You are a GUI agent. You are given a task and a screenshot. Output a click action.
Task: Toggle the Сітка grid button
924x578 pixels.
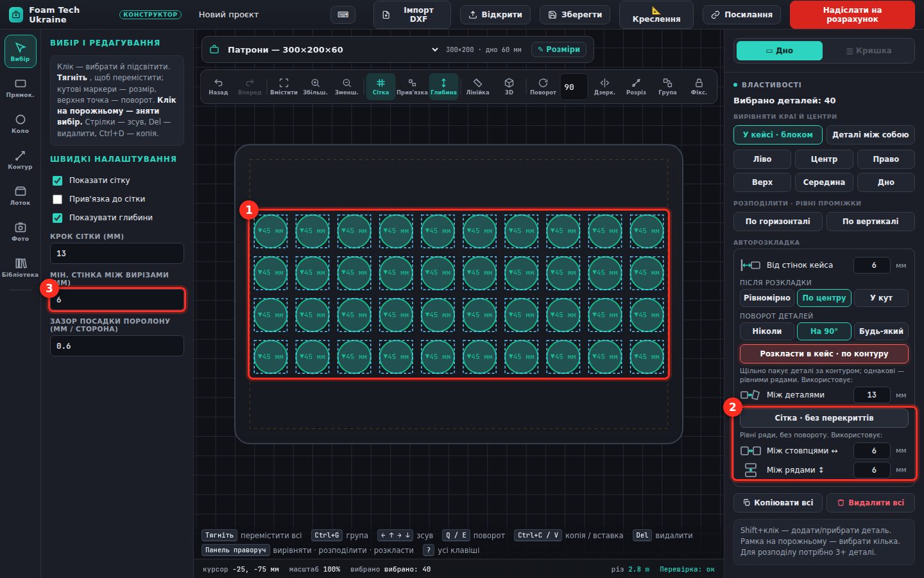(x=381, y=87)
